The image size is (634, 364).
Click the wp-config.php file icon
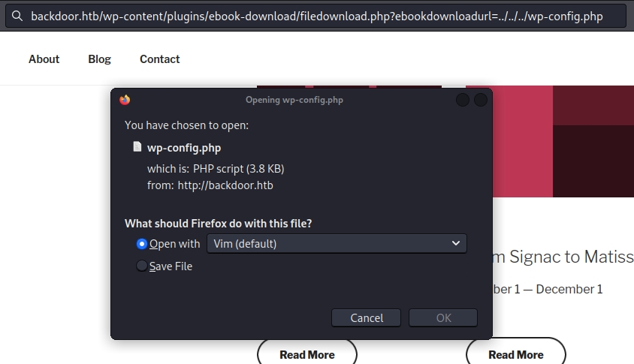(137, 147)
